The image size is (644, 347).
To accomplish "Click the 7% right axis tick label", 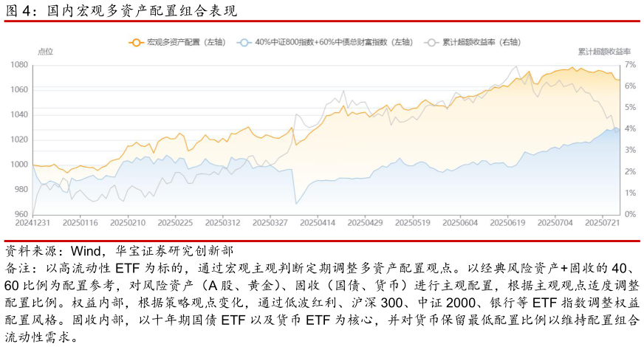I will point(630,65).
